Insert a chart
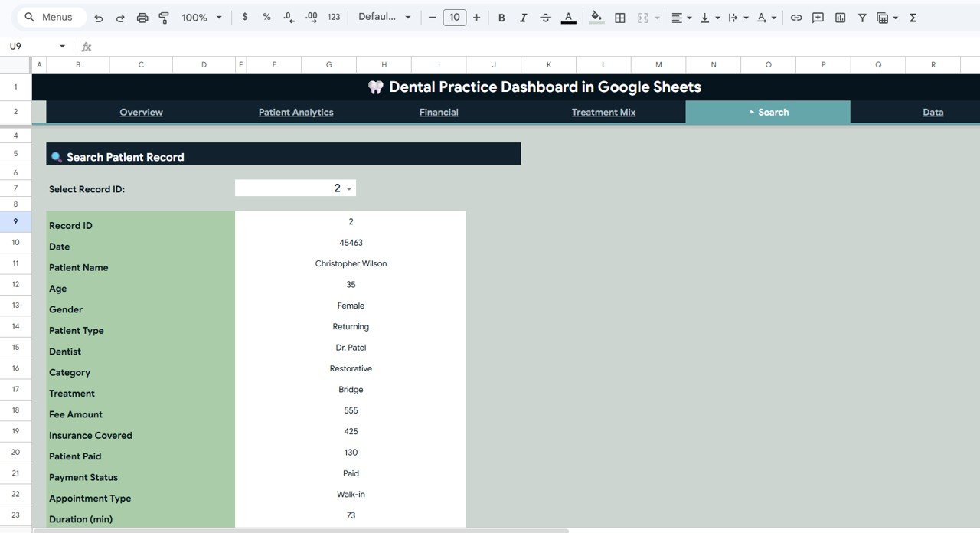 (840, 17)
